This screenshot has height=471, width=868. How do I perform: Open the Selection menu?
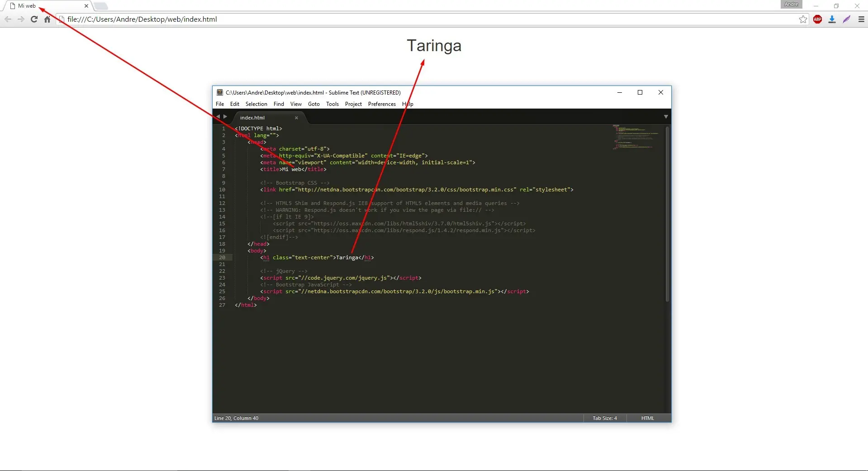pos(256,104)
